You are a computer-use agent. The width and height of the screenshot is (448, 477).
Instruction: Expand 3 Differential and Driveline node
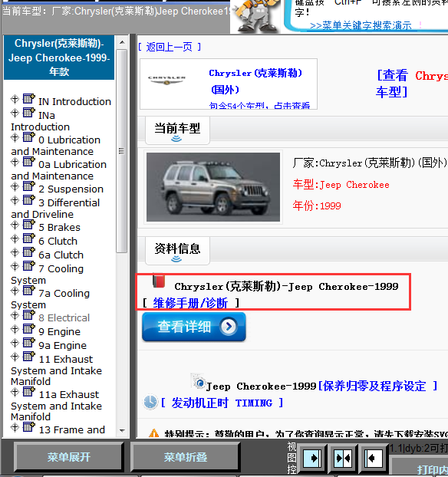15,200
